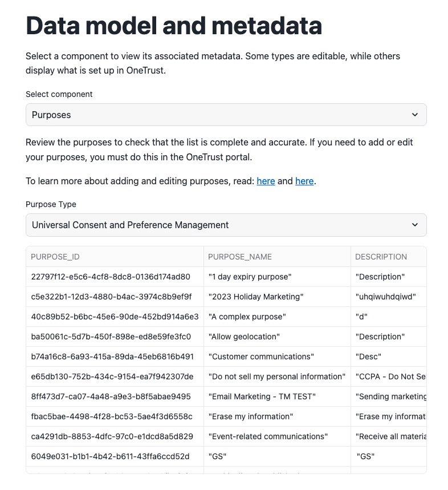Select the "Erase my information" name cell
The width and height of the screenshot is (448, 490).
click(x=251, y=416)
